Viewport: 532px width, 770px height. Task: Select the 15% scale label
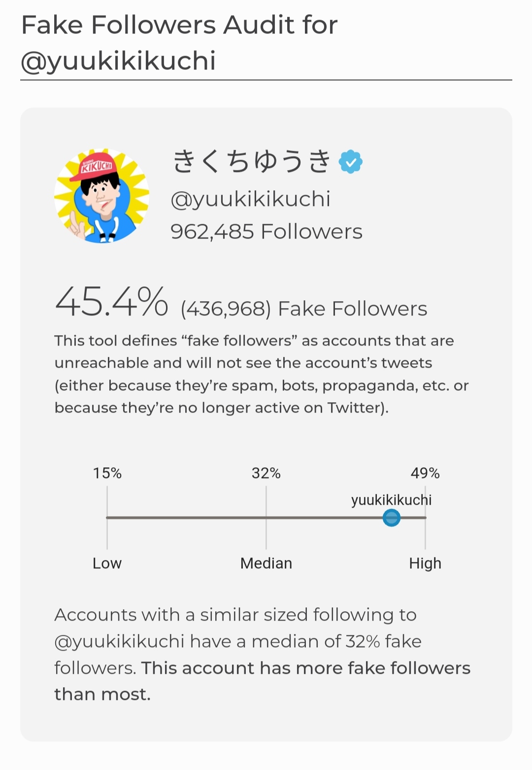click(x=107, y=473)
